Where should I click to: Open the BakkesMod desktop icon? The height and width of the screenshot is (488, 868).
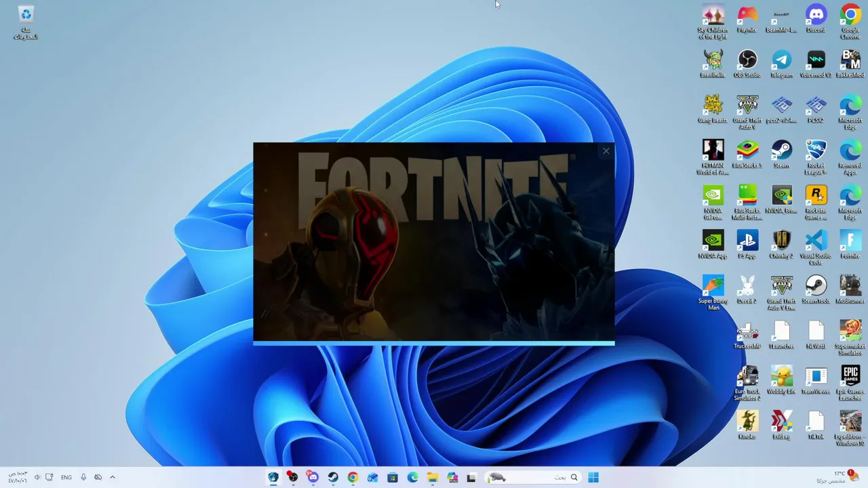pyautogui.click(x=850, y=64)
